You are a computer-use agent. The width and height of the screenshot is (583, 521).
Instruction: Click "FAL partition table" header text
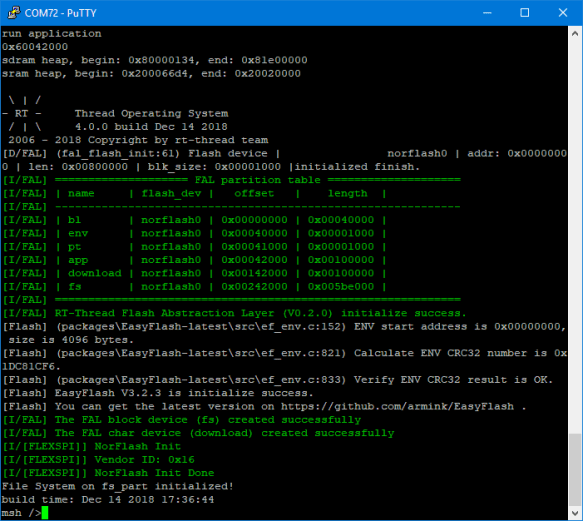pyautogui.click(x=257, y=180)
